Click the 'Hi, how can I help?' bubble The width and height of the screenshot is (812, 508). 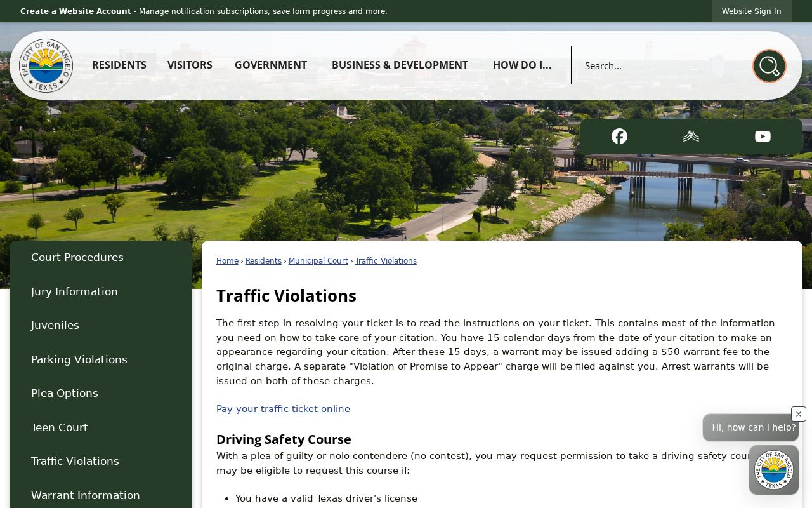(x=750, y=428)
